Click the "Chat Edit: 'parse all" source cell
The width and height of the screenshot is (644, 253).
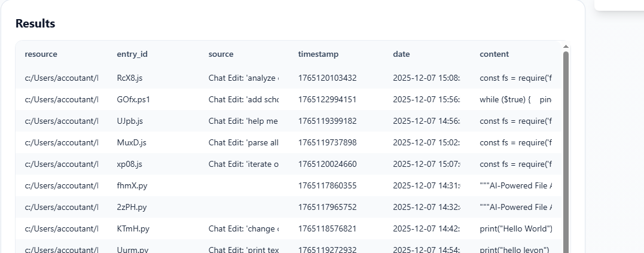coord(243,142)
